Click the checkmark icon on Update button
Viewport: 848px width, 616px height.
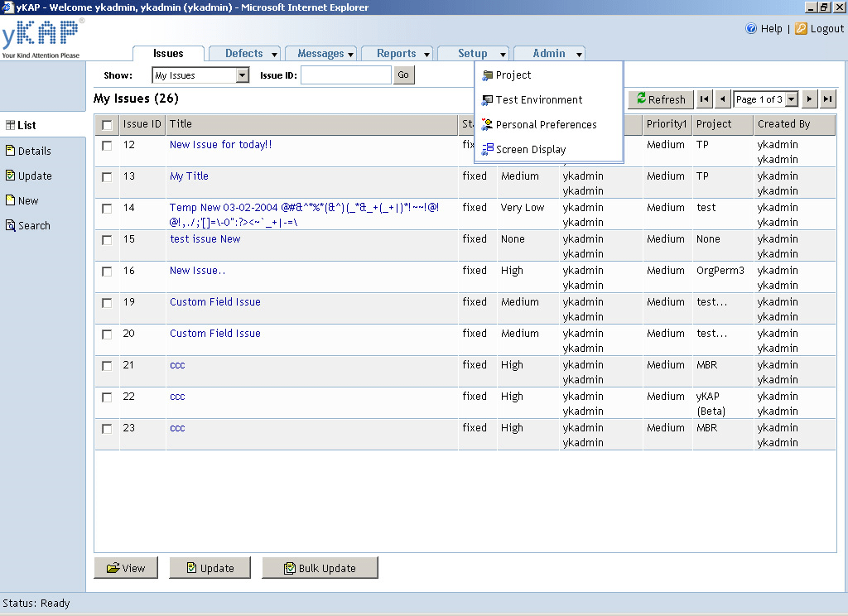coord(191,568)
